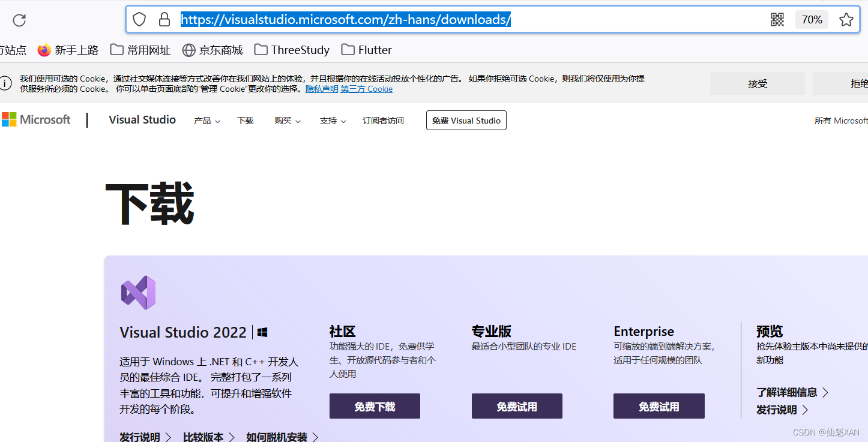Image resolution: width=868 pixels, height=442 pixels.
Task: Click the Enterprise edition heading
Action: pos(643,331)
